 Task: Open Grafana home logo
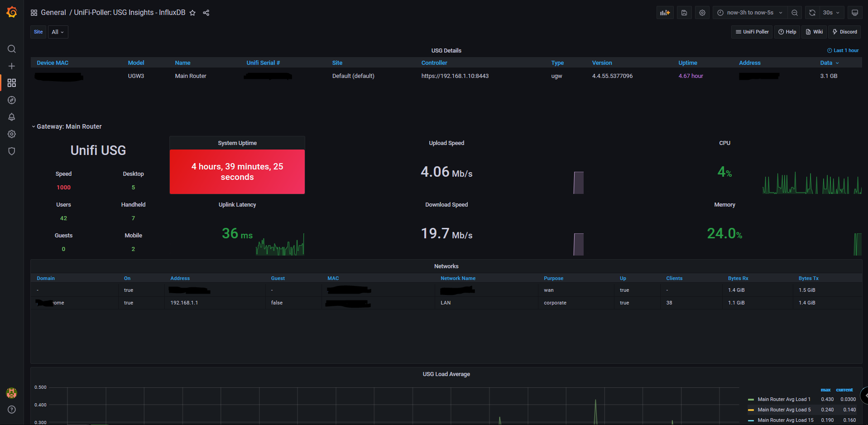tap(12, 12)
